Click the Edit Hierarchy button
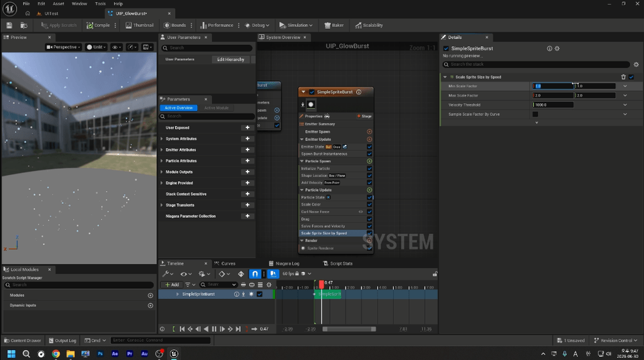 click(x=230, y=60)
